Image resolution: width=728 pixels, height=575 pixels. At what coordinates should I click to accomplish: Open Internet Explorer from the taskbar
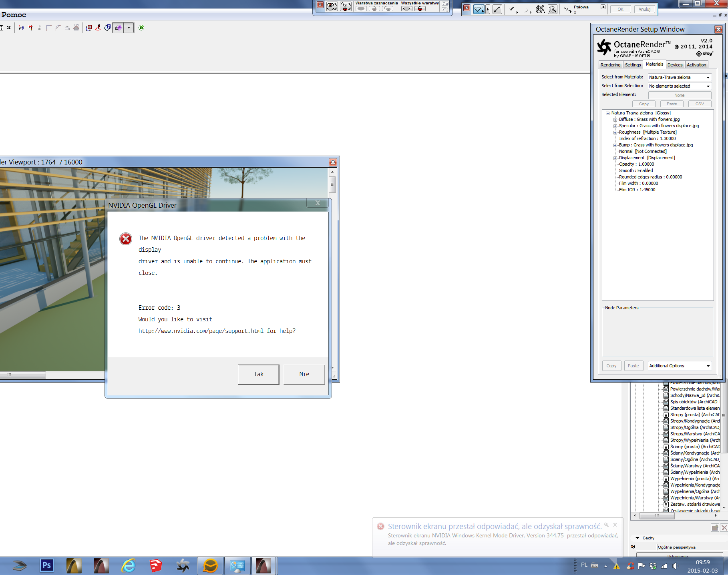129,565
